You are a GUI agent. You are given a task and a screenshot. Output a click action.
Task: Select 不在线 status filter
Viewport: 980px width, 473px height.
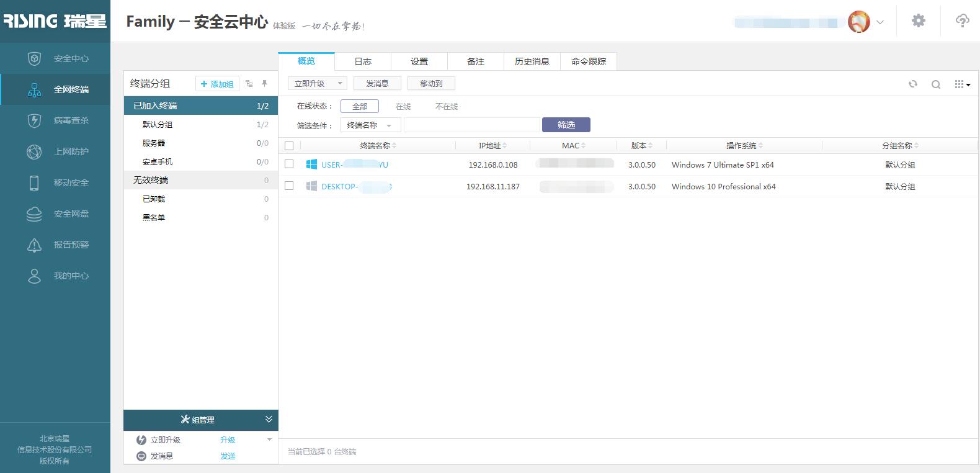pyautogui.click(x=447, y=106)
